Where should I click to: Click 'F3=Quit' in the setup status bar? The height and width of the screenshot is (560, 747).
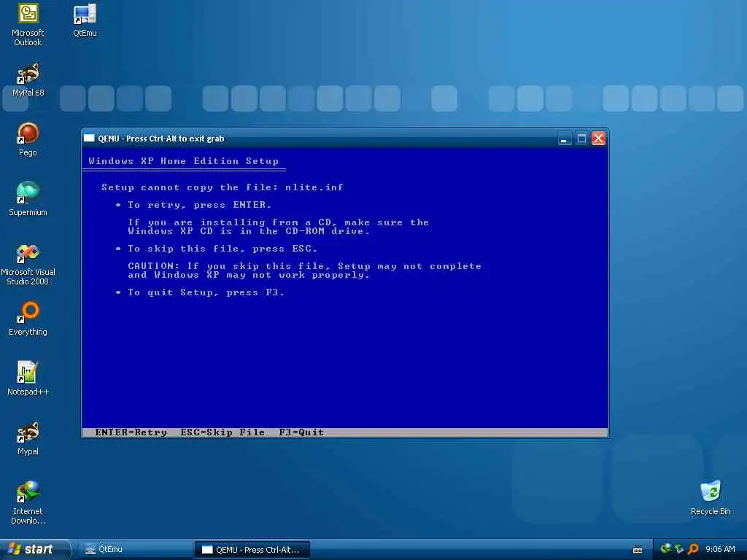[301, 432]
